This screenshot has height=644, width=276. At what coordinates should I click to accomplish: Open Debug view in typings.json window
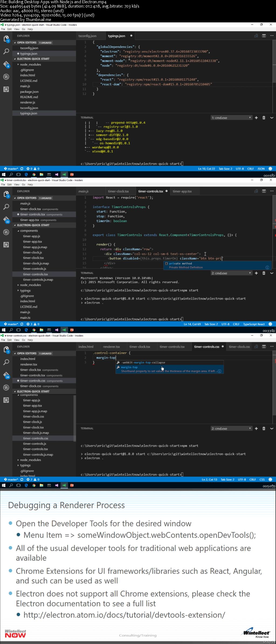6,77
